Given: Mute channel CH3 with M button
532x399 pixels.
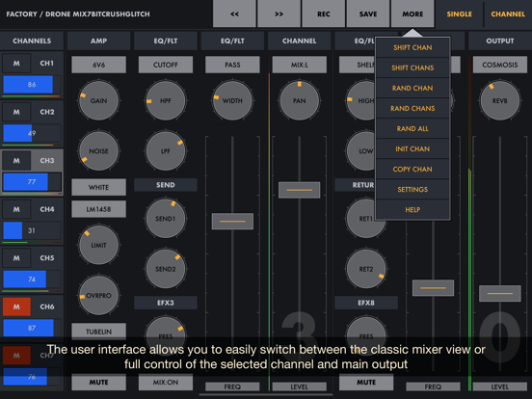Looking at the screenshot, I should (16, 161).
